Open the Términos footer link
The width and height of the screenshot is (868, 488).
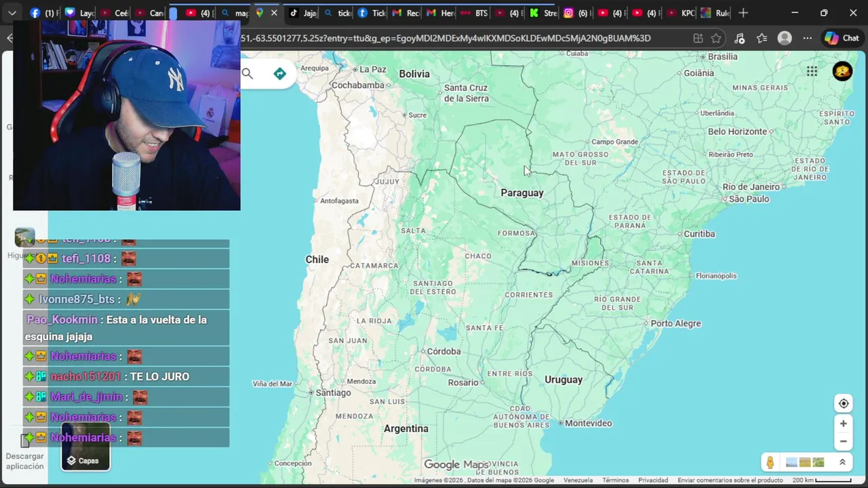point(616,481)
